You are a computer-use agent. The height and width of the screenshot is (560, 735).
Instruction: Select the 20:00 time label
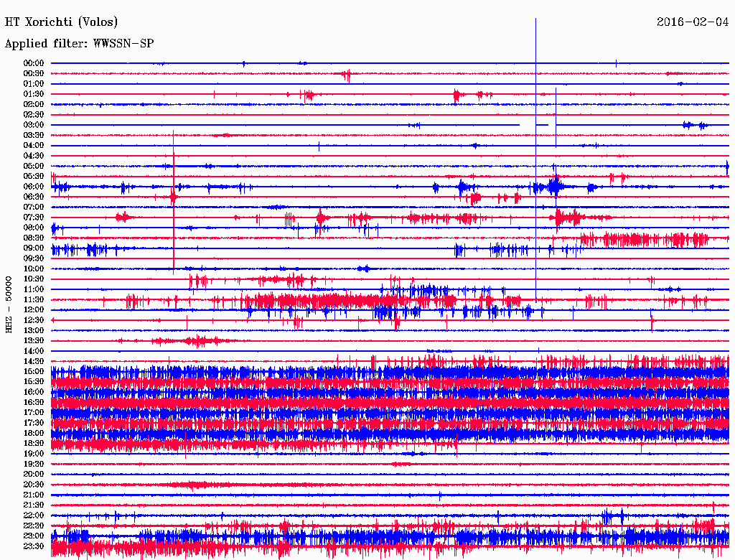(x=34, y=474)
